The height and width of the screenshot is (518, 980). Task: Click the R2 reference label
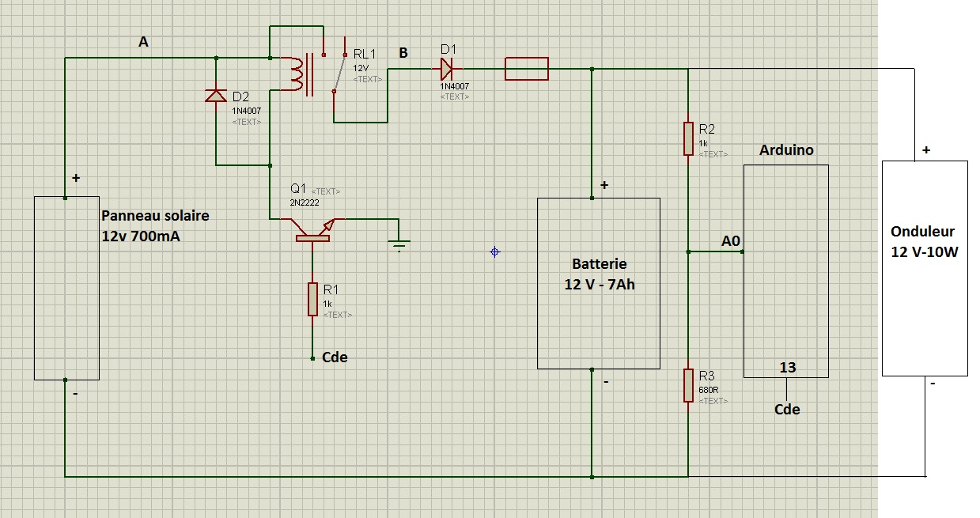pyautogui.click(x=706, y=128)
